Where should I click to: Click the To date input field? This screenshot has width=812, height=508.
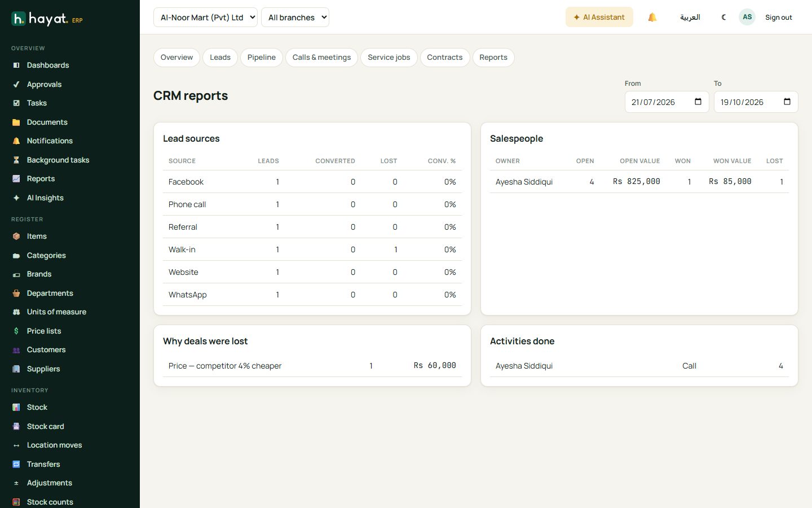tap(756, 102)
